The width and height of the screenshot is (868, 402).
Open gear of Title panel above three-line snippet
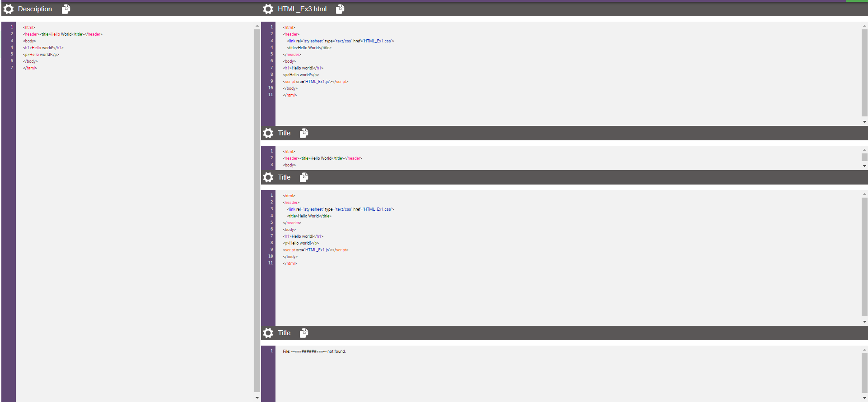click(268, 133)
